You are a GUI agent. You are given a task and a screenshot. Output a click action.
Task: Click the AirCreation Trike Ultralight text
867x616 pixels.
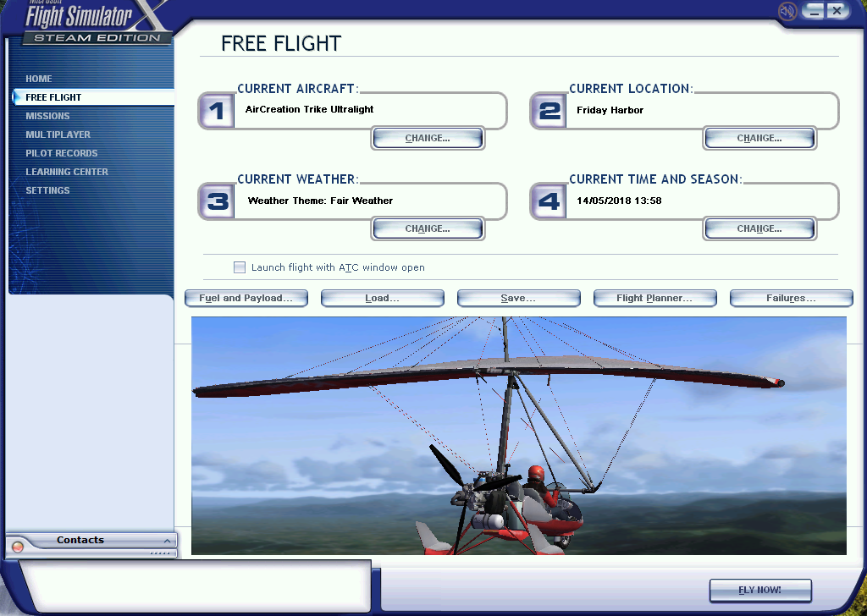pos(309,109)
